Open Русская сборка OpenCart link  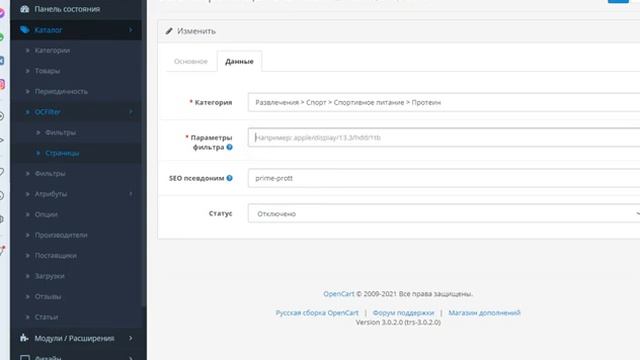317,313
